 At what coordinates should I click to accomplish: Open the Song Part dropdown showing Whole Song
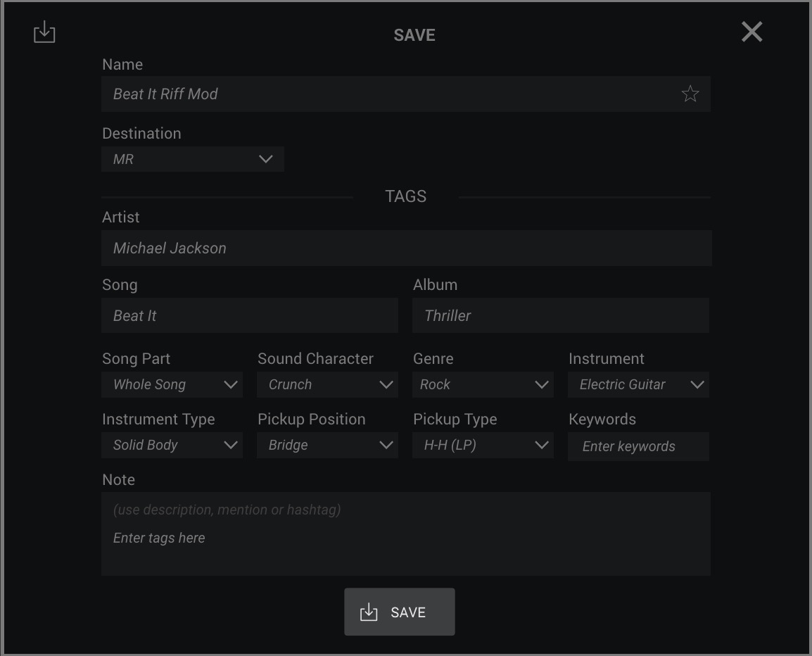pos(172,384)
